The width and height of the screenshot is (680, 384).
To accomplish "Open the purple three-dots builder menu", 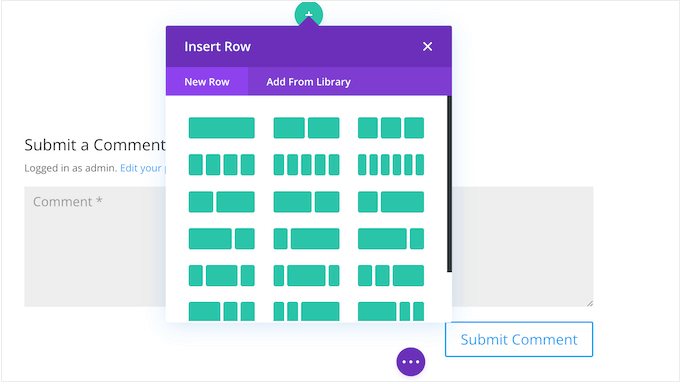I will point(411,362).
